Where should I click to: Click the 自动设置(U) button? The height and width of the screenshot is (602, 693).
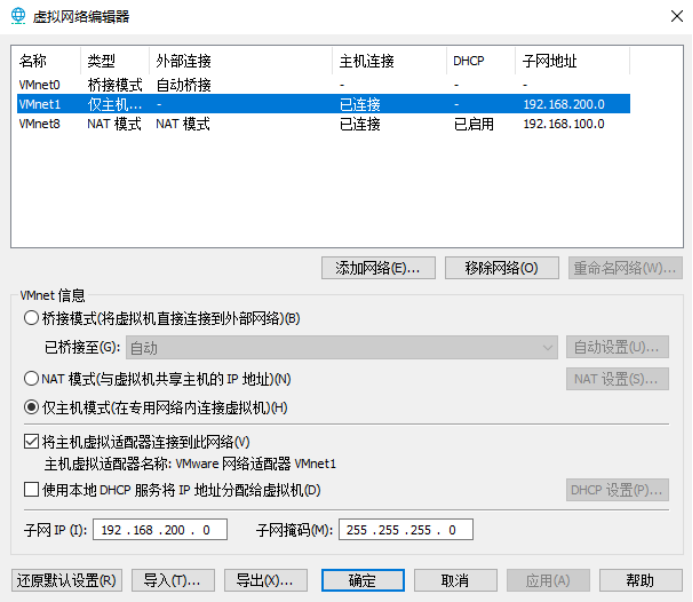(x=617, y=347)
